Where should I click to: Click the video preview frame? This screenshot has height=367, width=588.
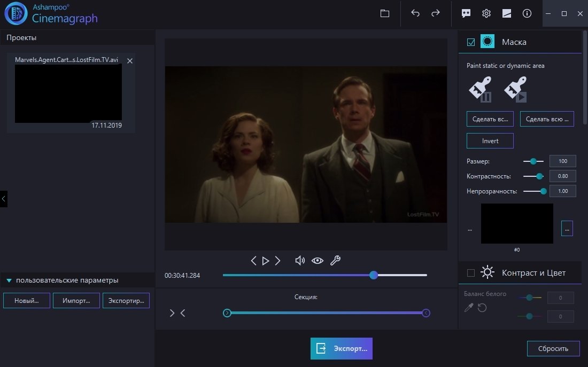coord(306,144)
